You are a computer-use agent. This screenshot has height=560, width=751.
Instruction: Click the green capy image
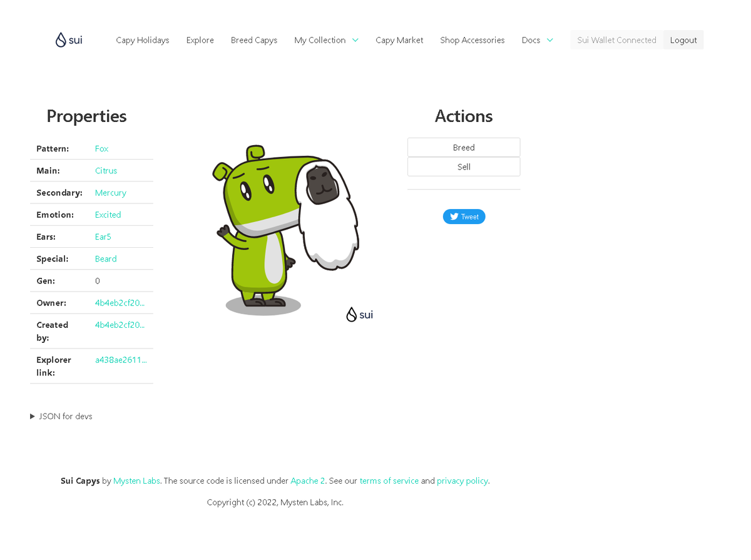(286, 232)
